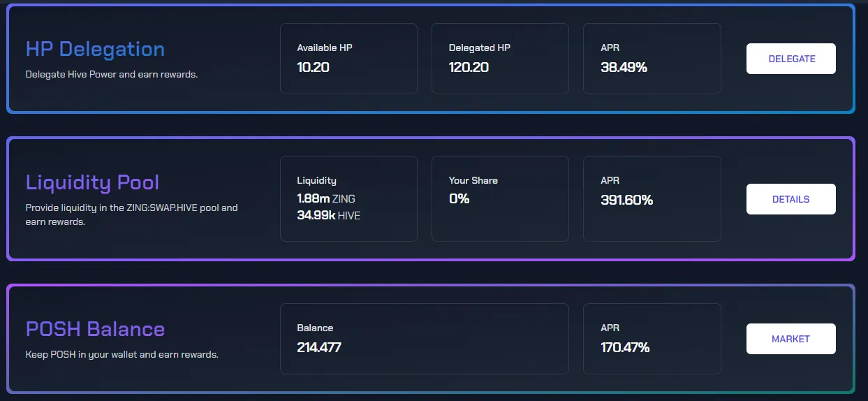Viewport: 868px width, 401px height.
Task: Click the DELEGATE button
Action: [x=790, y=59]
